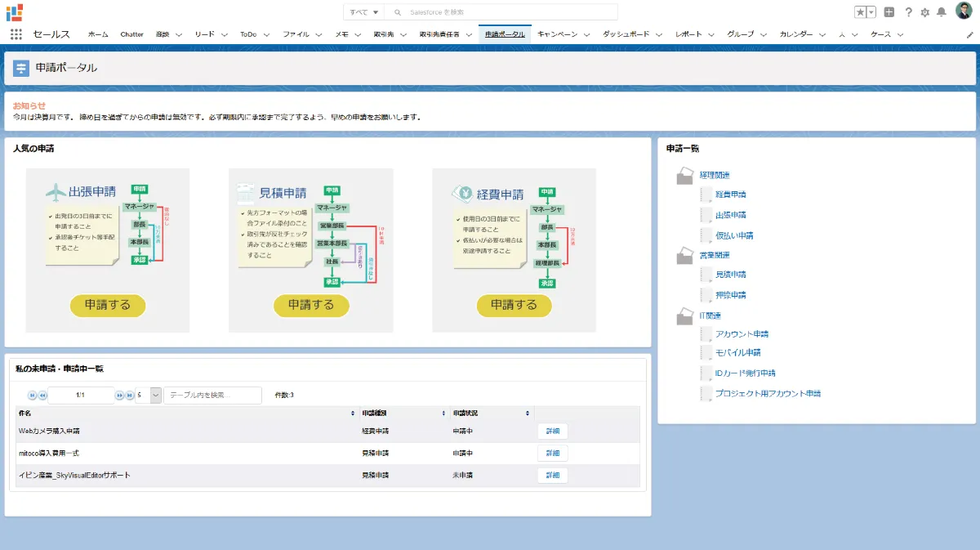This screenshot has width=980, height=550.
Task: Click the 営業関連 folder icon
Action: tap(685, 256)
